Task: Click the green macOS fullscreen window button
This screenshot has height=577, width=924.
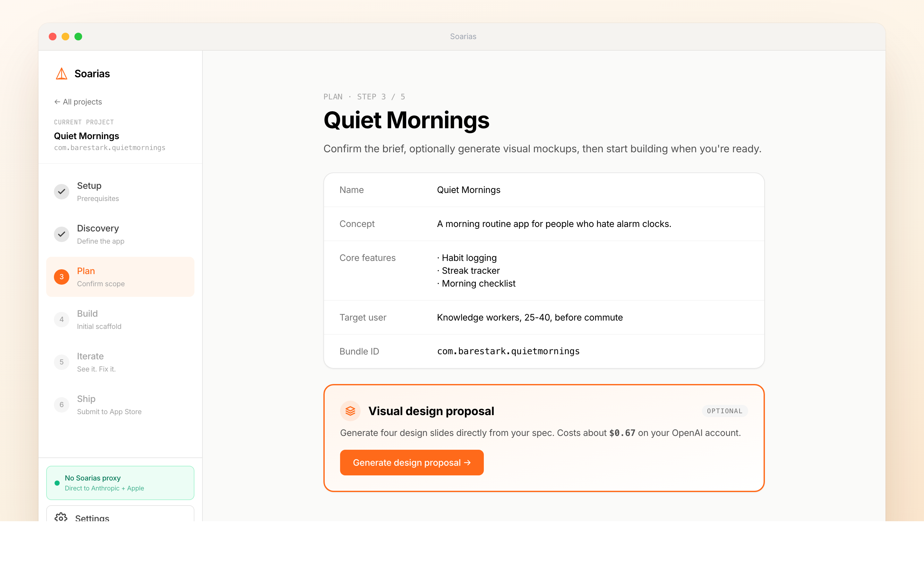Action: [x=78, y=37]
